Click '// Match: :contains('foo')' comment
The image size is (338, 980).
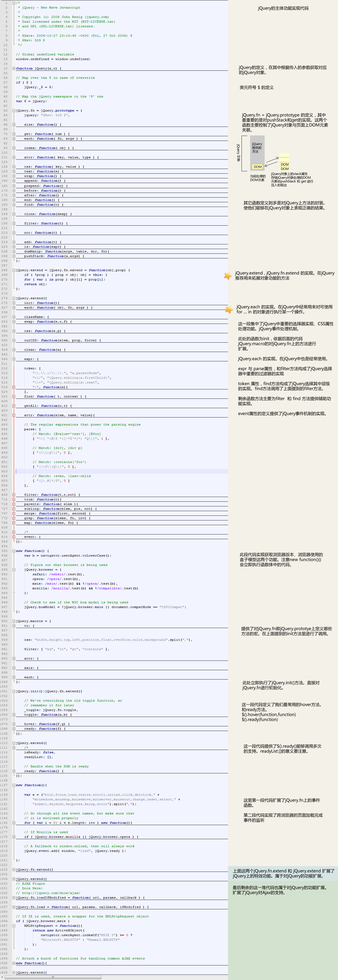tap(59, 462)
